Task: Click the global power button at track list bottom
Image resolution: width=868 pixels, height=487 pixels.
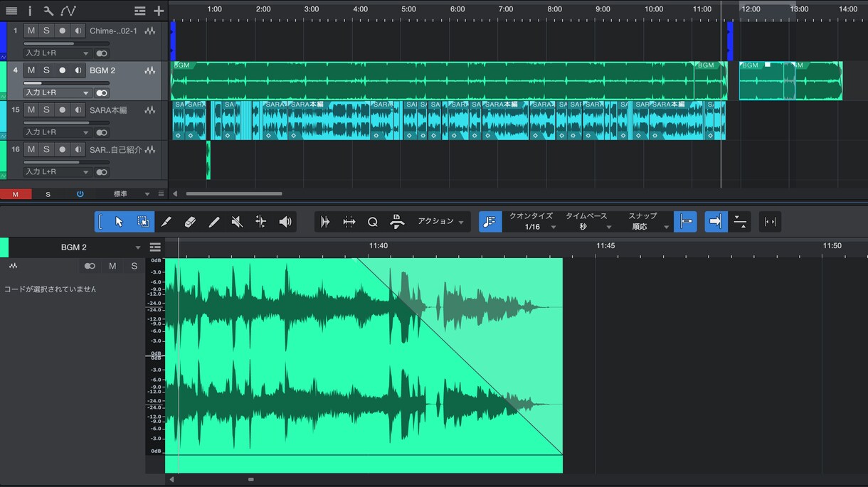Action: point(80,194)
